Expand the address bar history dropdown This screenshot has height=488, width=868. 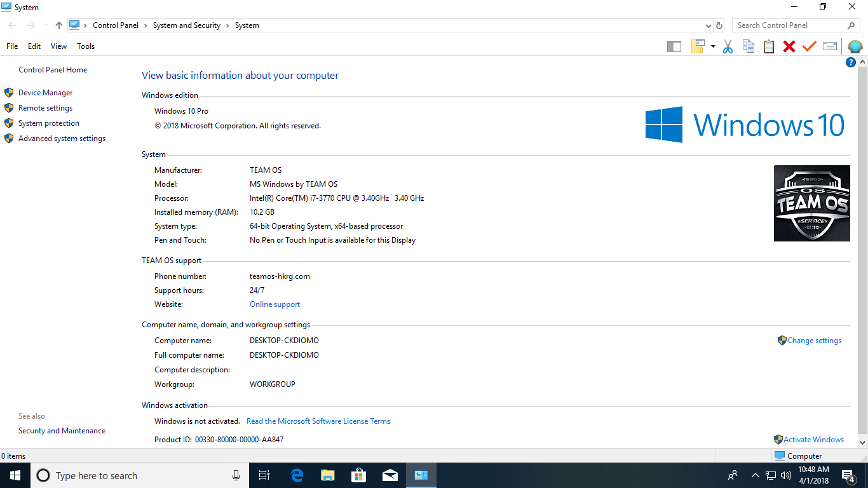(709, 25)
